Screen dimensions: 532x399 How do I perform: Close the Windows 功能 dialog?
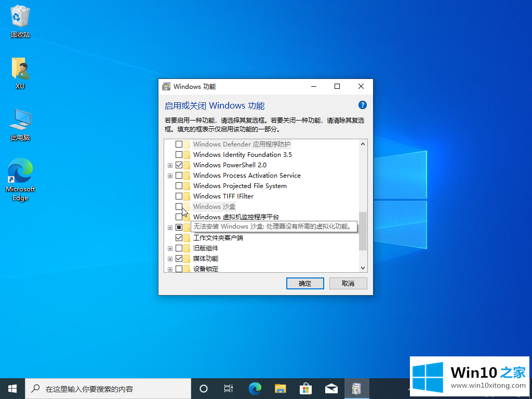pyautogui.click(x=361, y=87)
